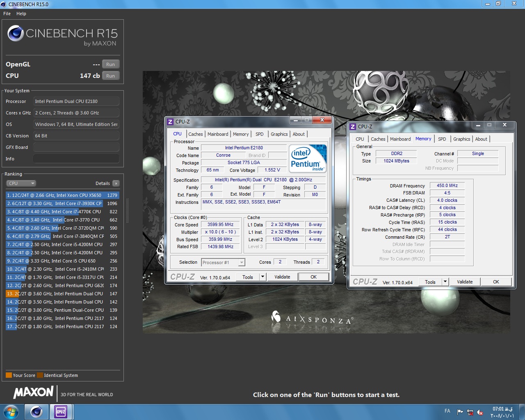Switch to Caches tab in left CPU-Z window
Viewport: 525px width, 420px height.
click(196, 134)
